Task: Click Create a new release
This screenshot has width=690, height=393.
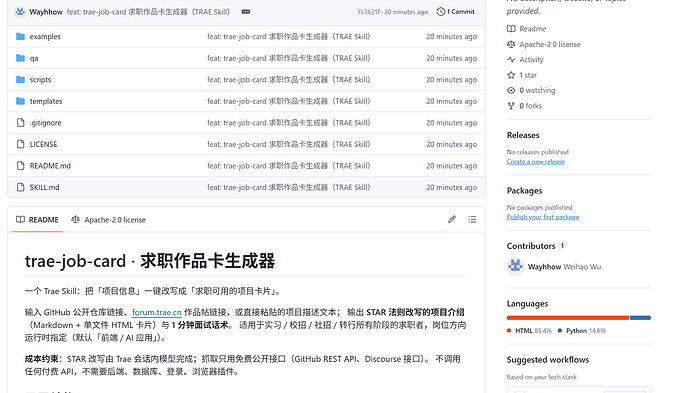Action: (x=536, y=162)
